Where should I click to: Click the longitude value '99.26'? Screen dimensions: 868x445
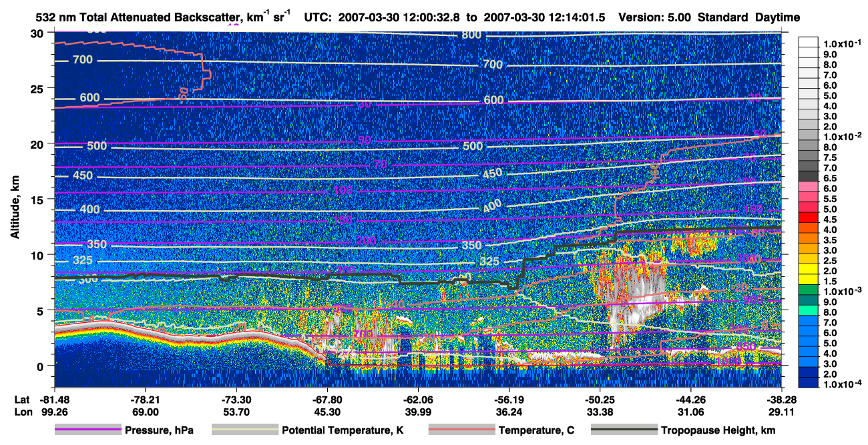(54, 413)
